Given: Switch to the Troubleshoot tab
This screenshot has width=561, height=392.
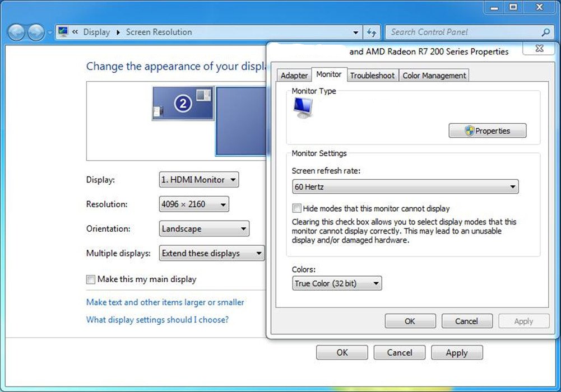Looking at the screenshot, I should (372, 76).
